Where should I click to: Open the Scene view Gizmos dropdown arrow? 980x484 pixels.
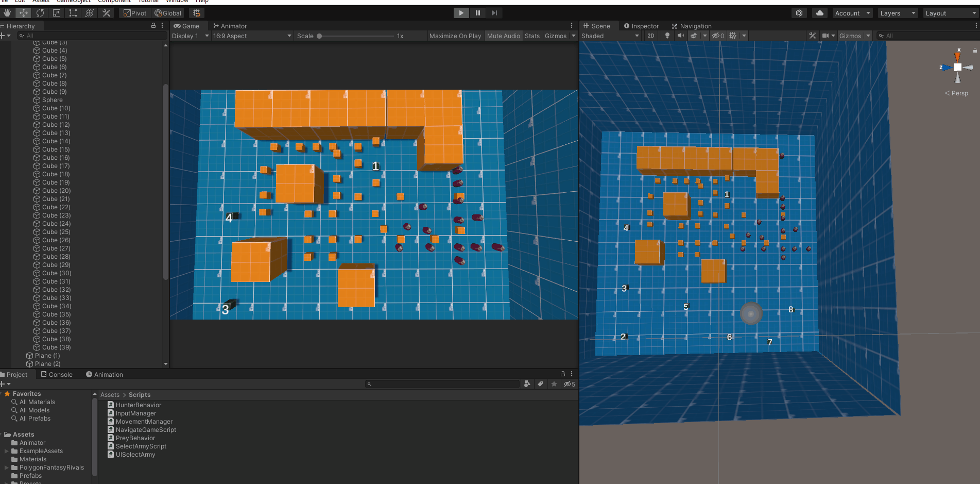point(868,36)
